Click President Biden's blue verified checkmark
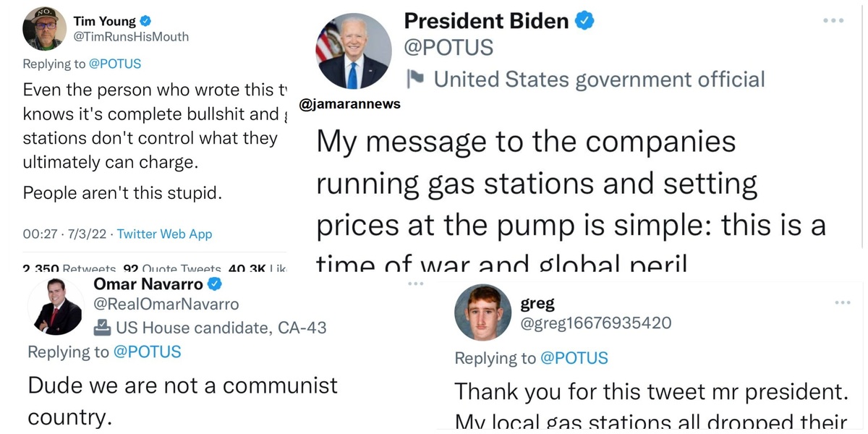 (584, 21)
